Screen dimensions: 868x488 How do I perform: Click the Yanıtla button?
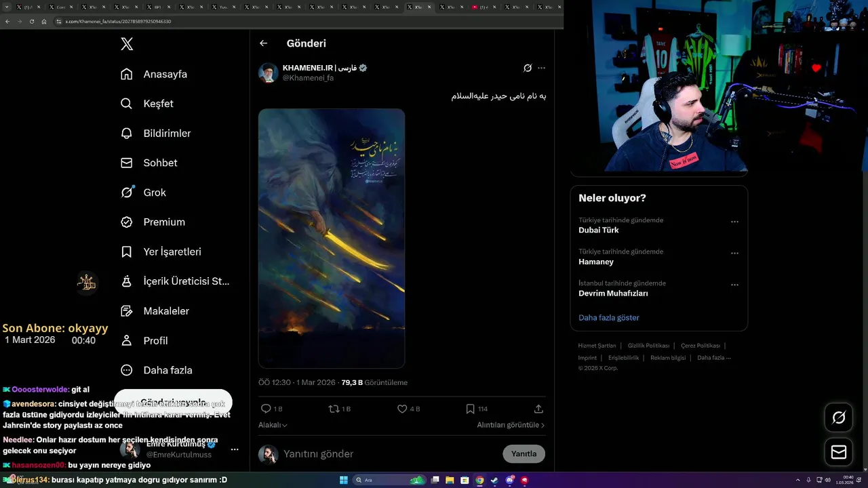[524, 454]
